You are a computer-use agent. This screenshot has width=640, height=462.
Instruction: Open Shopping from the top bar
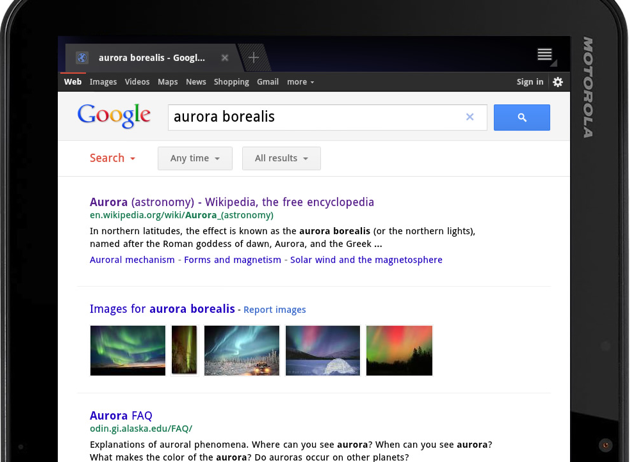click(231, 82)
